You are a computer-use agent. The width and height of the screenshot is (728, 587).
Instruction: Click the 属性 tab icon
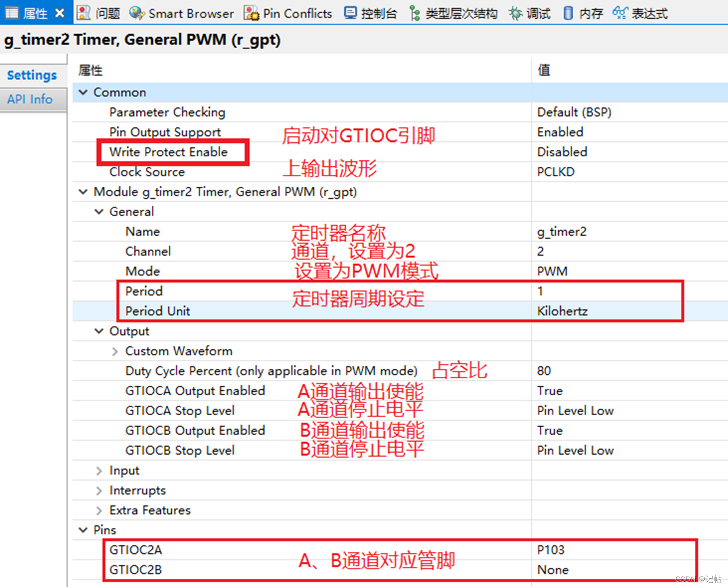pyautogui.click(x=12, y=13)
